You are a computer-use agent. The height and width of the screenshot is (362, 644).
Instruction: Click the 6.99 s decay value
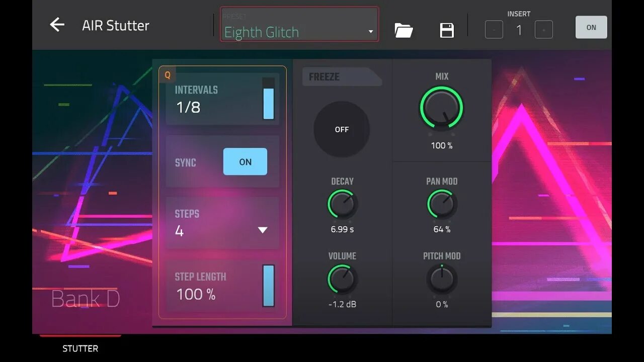tap(342, 229)
